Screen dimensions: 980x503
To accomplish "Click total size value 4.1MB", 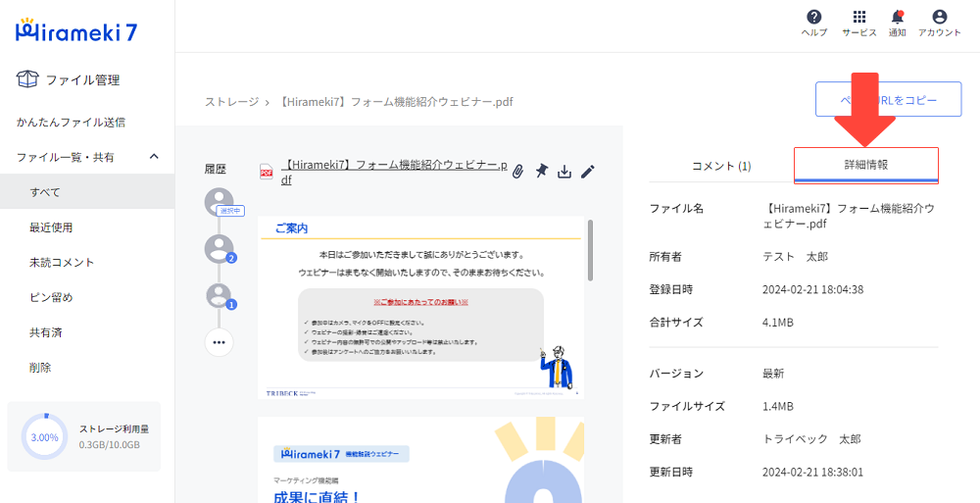I will [x=778, y=323].
